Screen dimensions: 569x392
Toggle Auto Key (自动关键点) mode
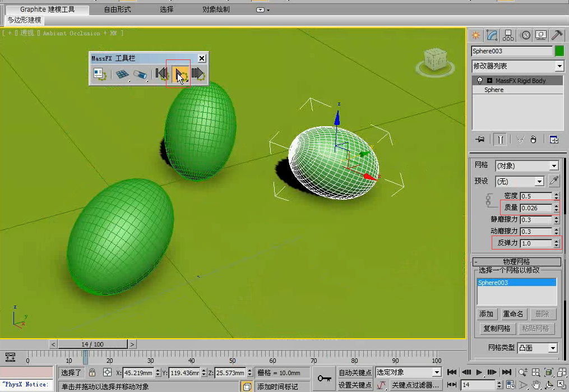pyautogui.click(x=355, y=372)
